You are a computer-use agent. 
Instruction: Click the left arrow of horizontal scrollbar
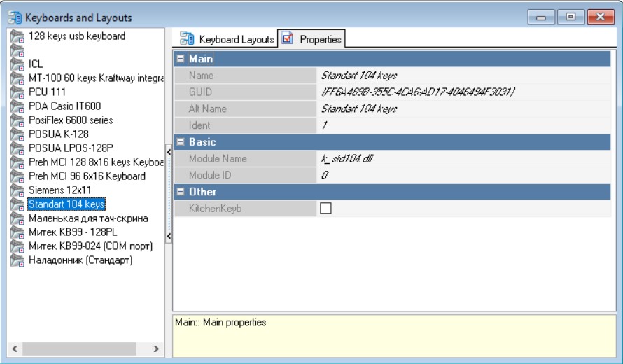[x=14, y=349]
